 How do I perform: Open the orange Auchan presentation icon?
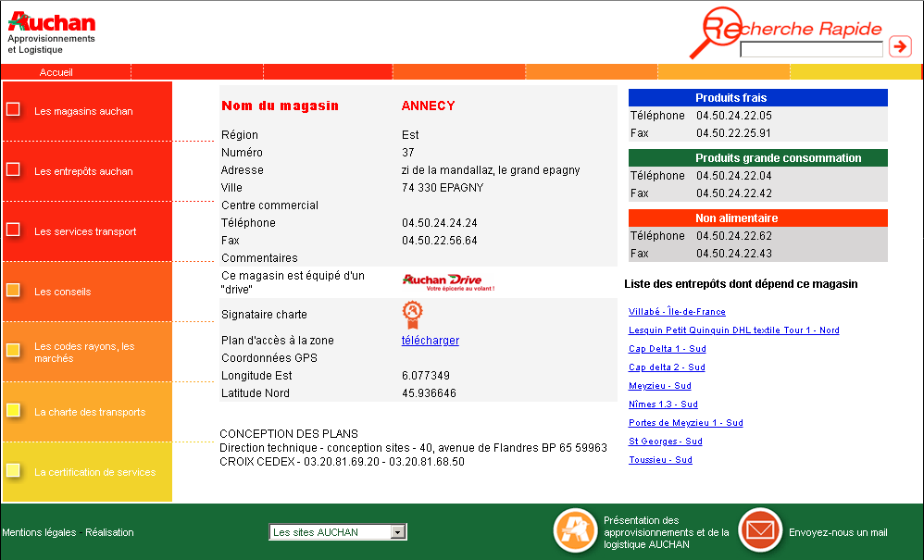pos(575,530)
